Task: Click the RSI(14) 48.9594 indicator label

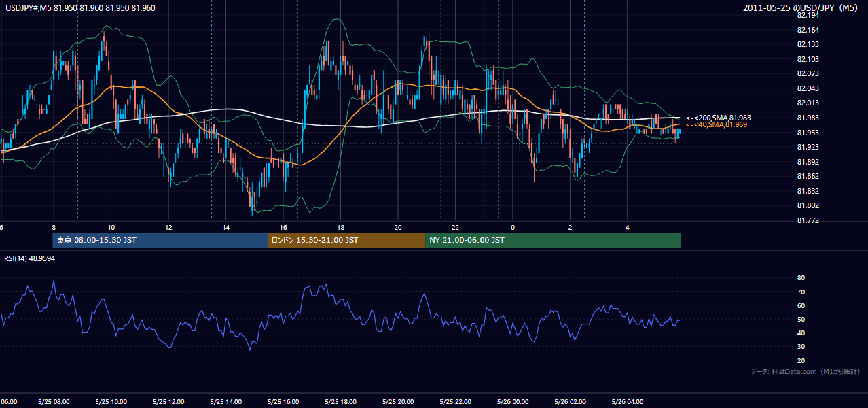Action: tap(30, 258)
